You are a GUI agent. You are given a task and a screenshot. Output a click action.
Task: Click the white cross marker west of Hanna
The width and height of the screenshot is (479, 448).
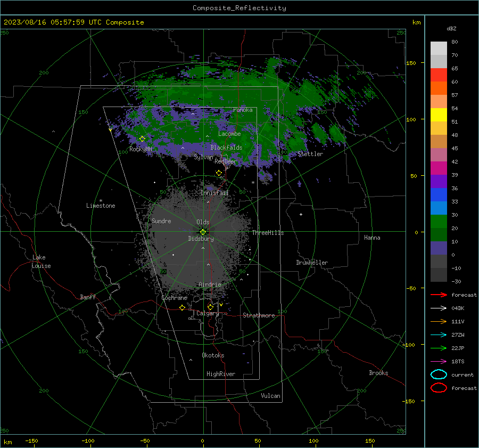(301, 214)
